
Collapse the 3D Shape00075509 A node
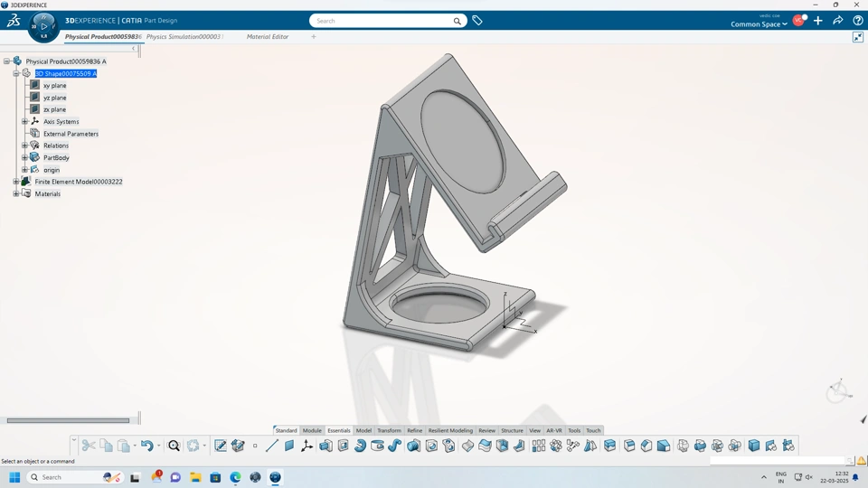coord(16,73)
